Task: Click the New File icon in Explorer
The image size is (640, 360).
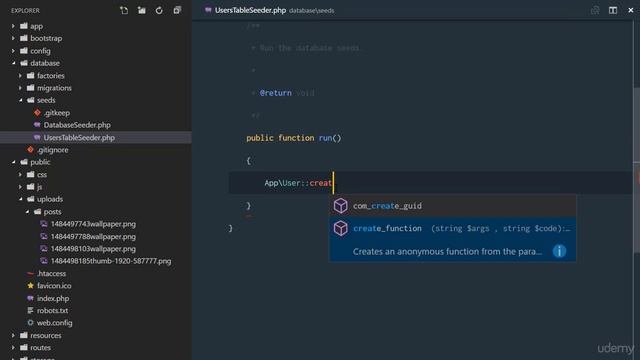Action: point(124,10)
